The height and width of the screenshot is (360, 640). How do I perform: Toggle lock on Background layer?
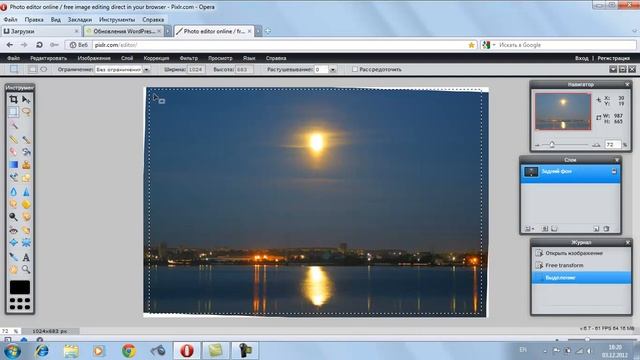tap(614, 172)
